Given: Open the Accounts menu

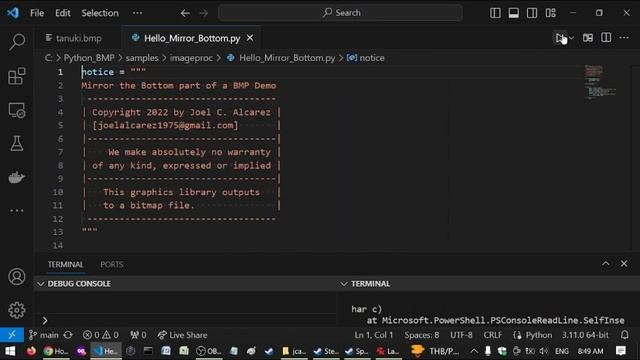Looking at the screenshot, I should (x=17, y=277).
